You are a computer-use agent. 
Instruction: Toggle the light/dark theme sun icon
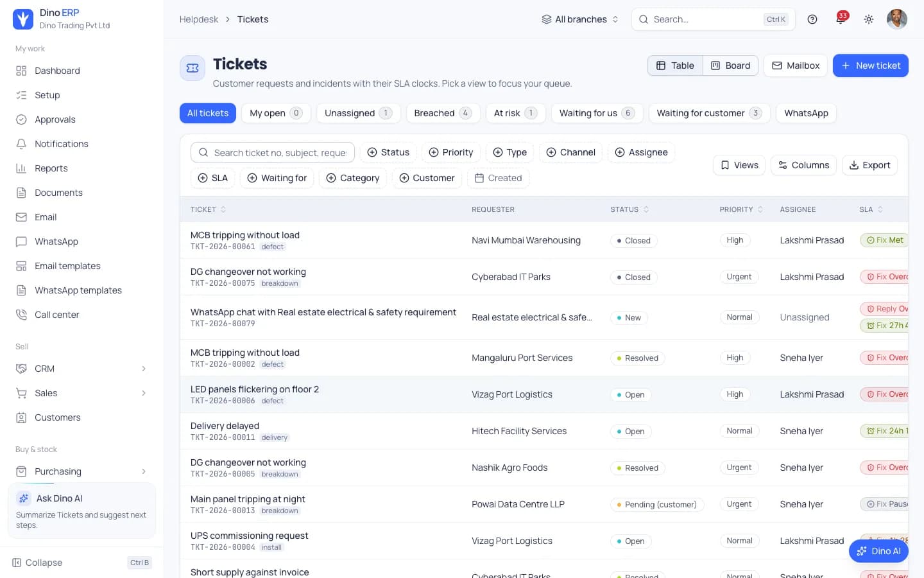(x=869, y=19)
